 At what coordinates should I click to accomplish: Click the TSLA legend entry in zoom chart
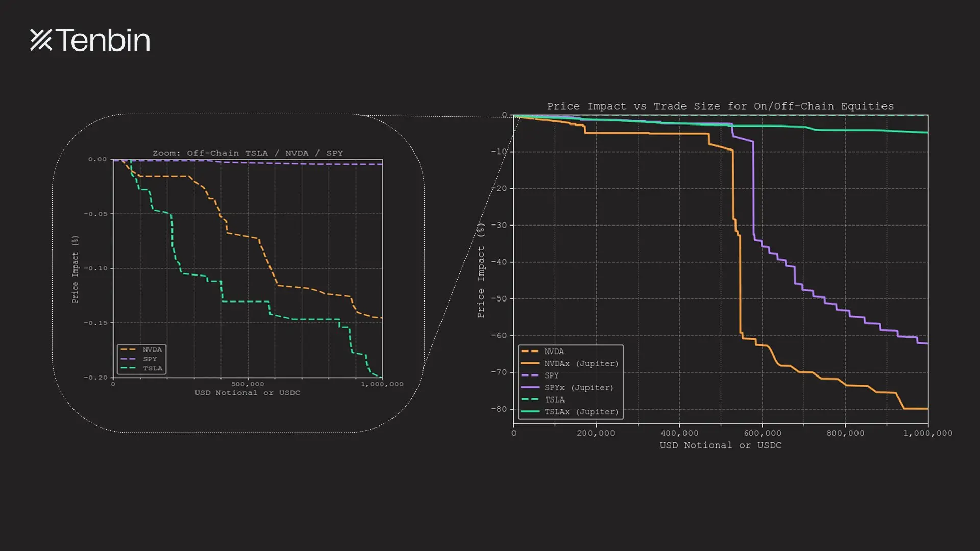tap(152, 368)
